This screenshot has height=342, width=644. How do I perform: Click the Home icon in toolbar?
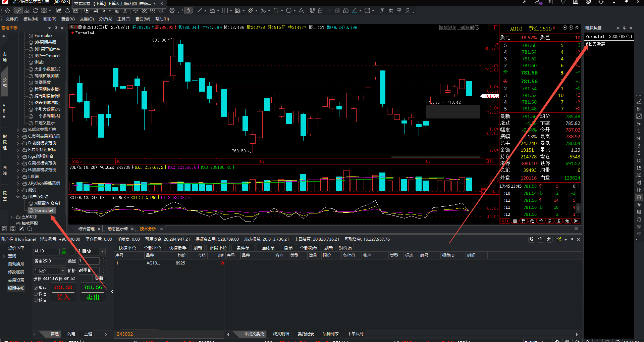(x=7, y=10)
